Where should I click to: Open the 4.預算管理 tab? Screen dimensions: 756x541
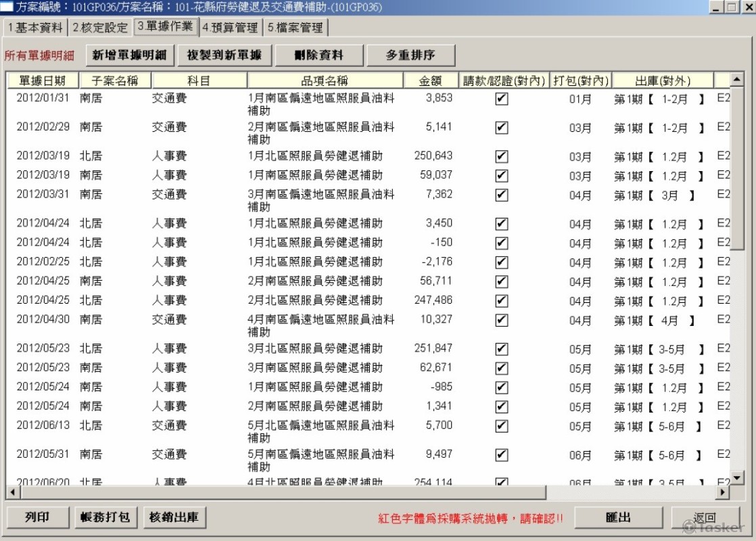tap(230, 28)
